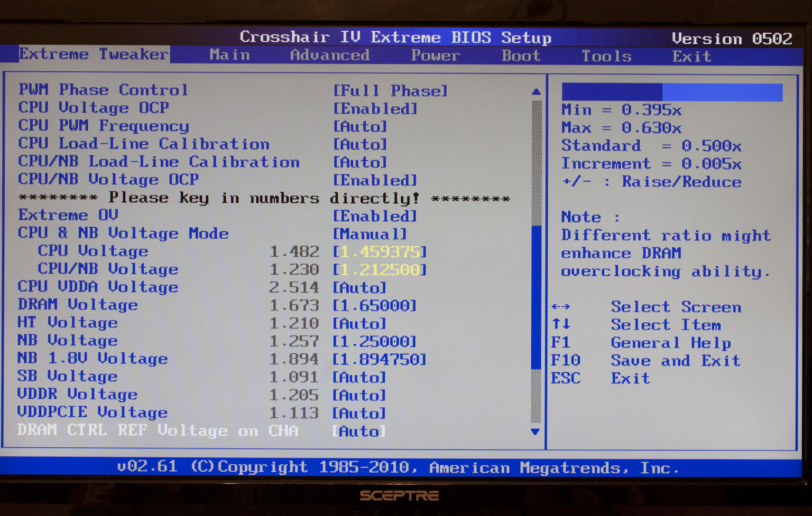
Task: Select DRAM CTRL REF Voltage on CHA [Auto]
Action: pyautogui.click(x=360, y=431)
